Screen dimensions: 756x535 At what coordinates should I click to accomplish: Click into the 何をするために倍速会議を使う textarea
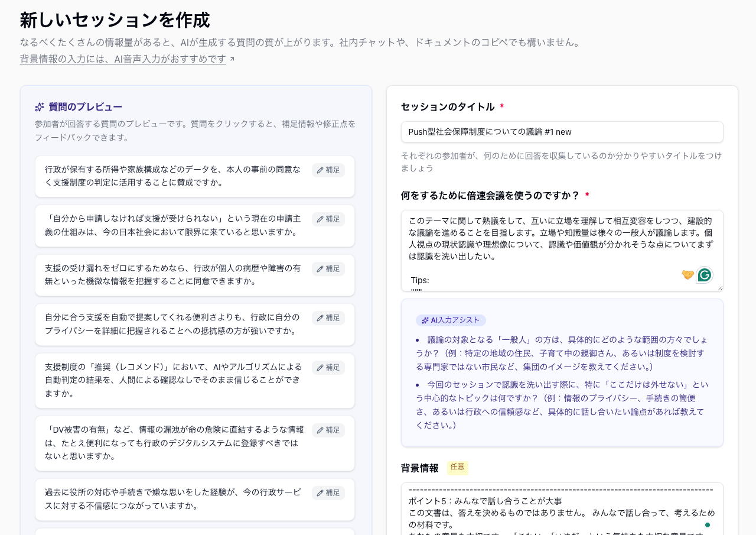pyautogui.click(x=562, y=251)
